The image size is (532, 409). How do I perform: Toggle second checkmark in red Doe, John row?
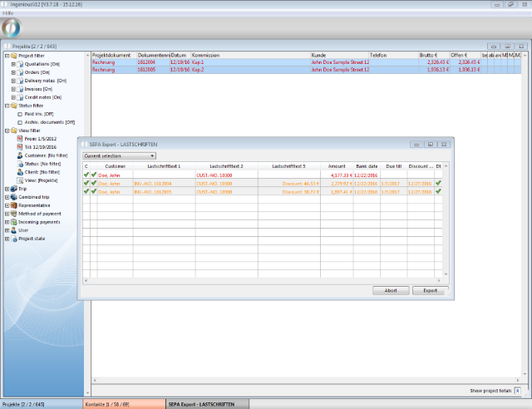tap(94, 175)
